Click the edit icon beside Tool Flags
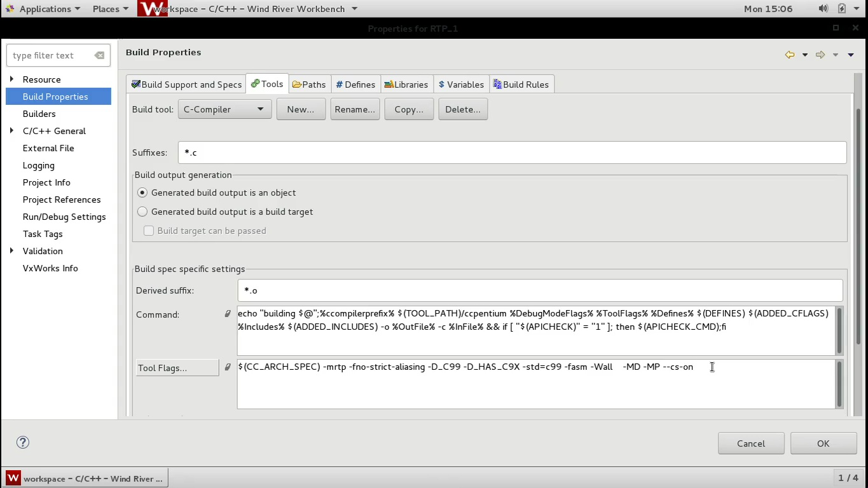Image resolution: width=868 pixels, height=488 pixels. tap(228, 367)
